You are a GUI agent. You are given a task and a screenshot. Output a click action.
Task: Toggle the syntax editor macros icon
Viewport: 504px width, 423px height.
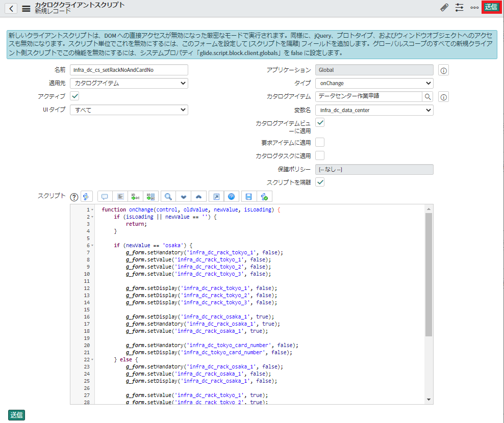[x=86, y=197]
